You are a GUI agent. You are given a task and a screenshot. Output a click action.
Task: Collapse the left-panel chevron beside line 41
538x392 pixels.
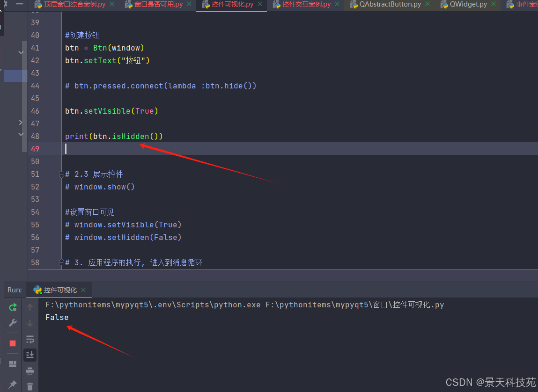[21, 52]
